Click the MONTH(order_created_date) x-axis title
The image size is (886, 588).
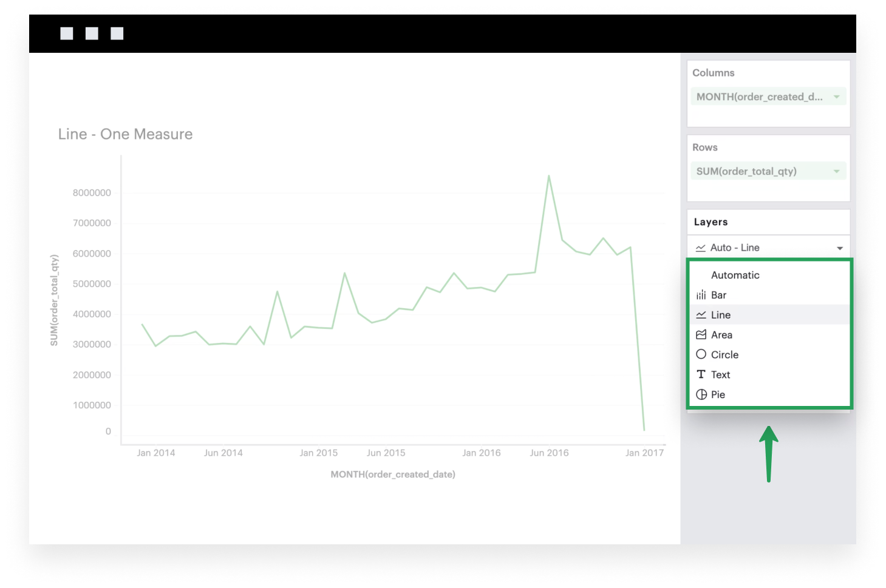coord(393,475)
